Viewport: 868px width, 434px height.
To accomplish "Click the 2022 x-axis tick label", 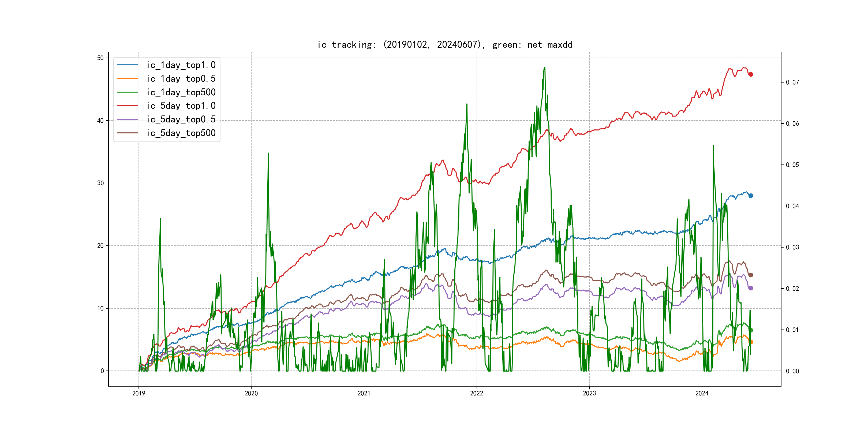I will click(x=476, y=393).
